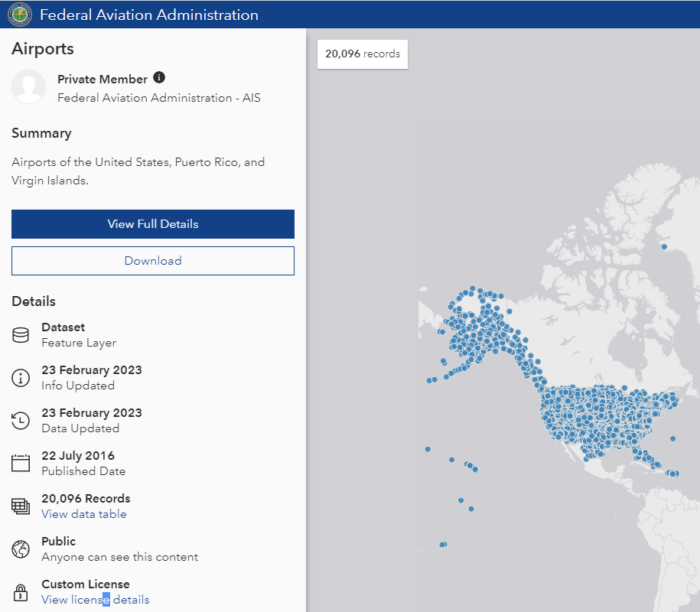Click the '23 February 2023' Info Updated date

coord(92,370)
